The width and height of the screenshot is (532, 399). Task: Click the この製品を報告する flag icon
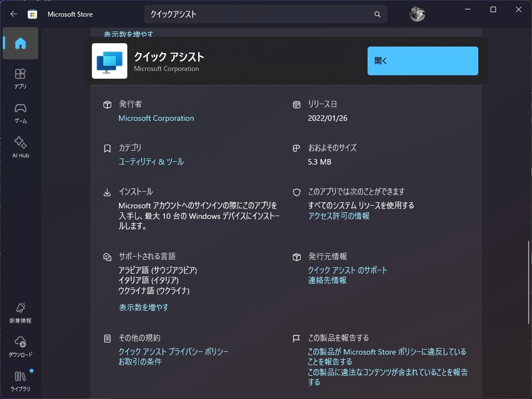coord(296,339)
